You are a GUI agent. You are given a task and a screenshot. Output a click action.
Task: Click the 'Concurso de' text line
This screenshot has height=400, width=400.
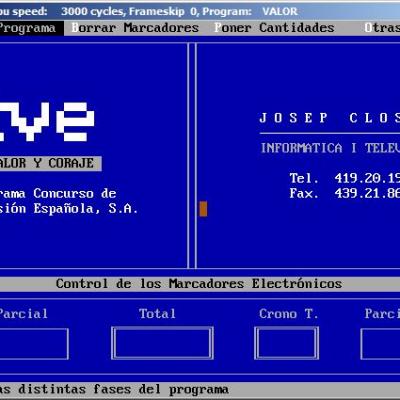[58, 194]
